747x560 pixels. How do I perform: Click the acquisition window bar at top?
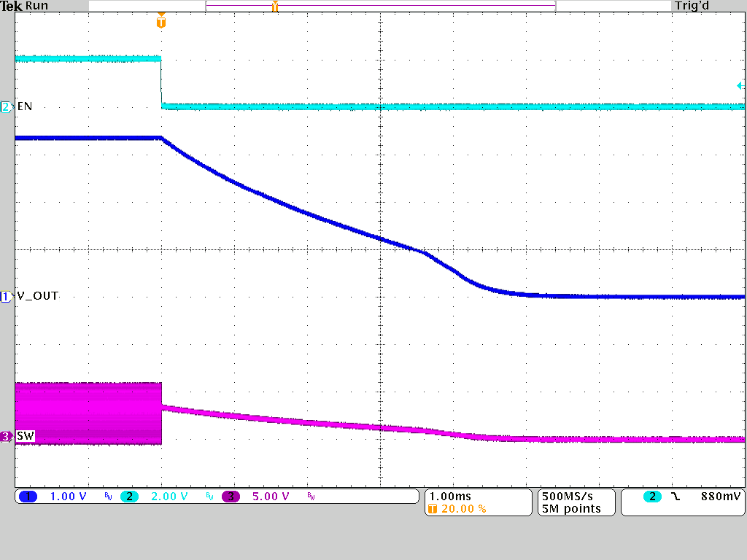(x=379, y=5)
